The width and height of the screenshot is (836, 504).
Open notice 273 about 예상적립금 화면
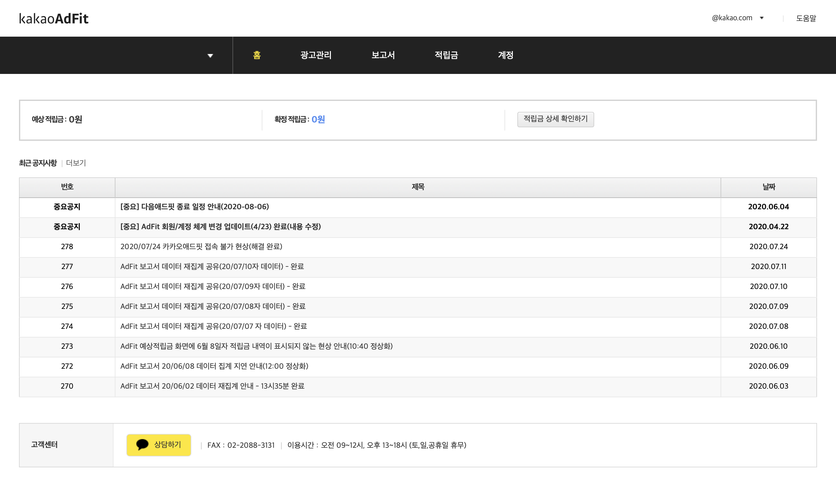click(256, 346)
